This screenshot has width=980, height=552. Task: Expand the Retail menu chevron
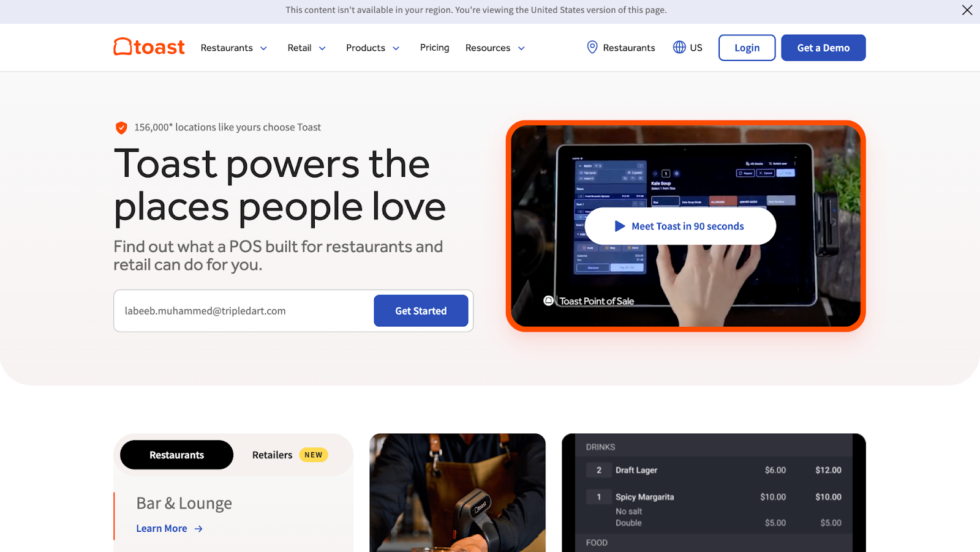tap(322, 48)
